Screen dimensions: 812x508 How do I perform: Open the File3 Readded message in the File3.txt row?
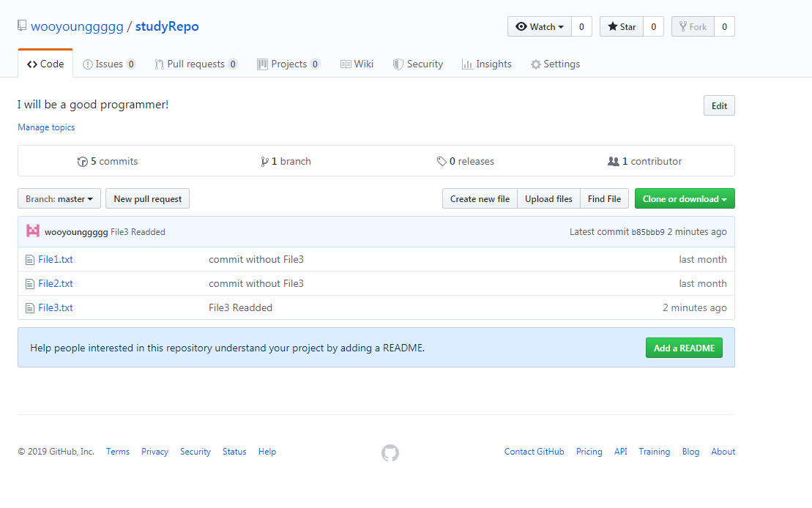tap(240, 308)
